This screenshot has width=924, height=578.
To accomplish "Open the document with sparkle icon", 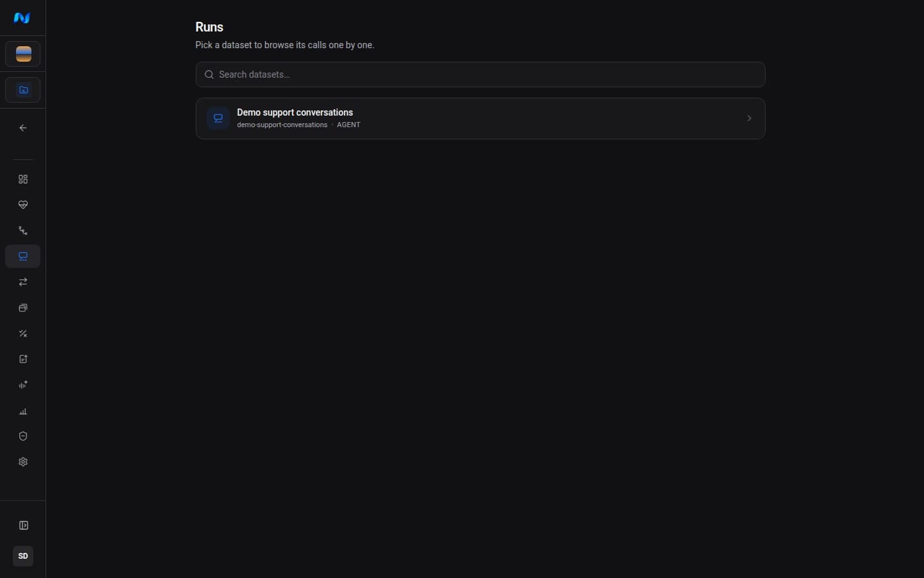I will (23, 359).
